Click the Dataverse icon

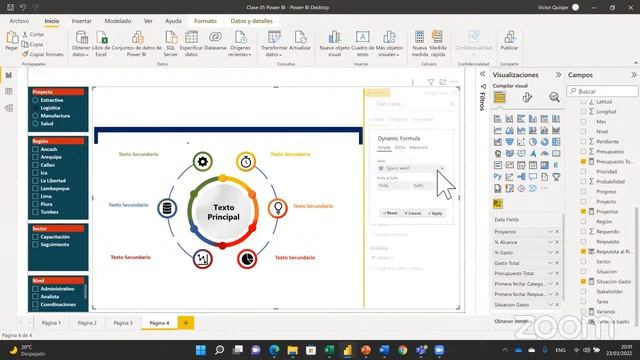(215, 38)
